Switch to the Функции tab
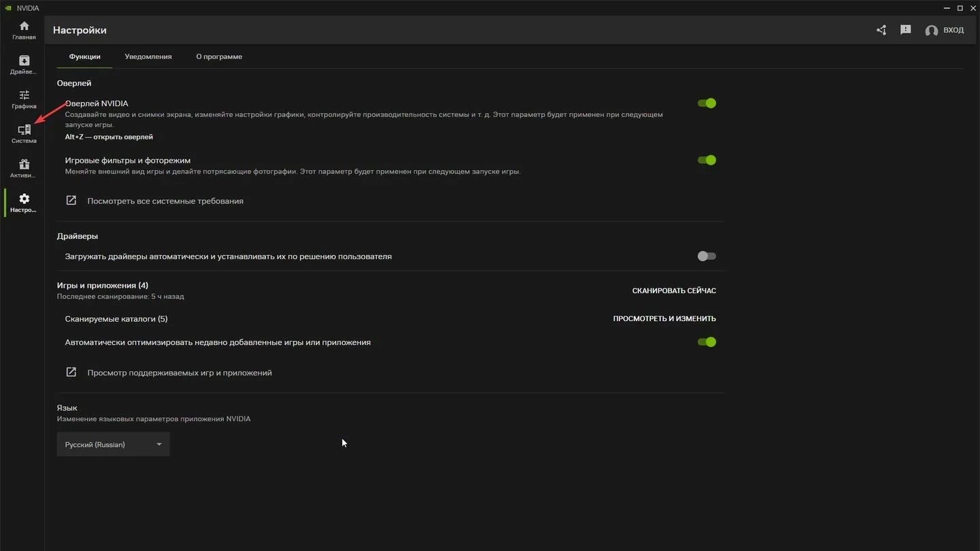 (85, 56)
